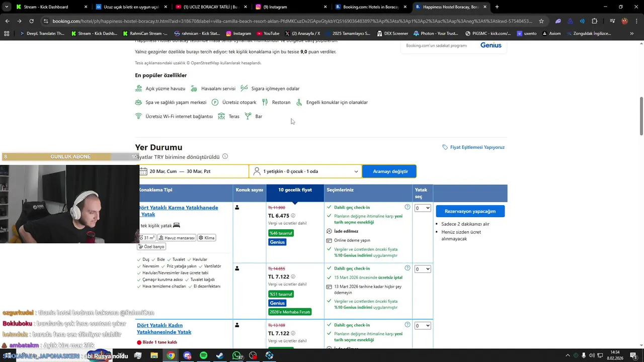Click the Genius loyalty program logo
Screen dimensions: 644x362
[491, 45]
